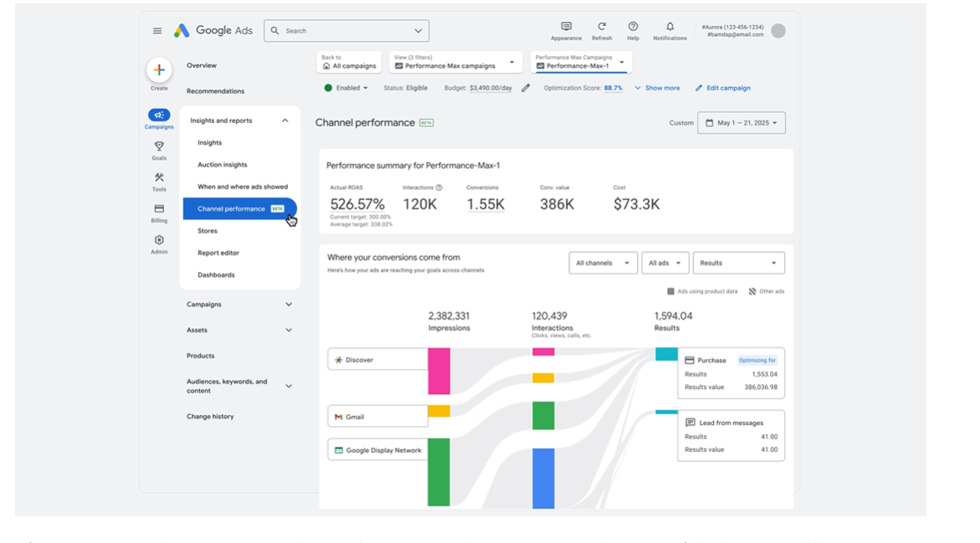This screenshot has width=980, height=543.
Task: Click the pencil icon beside budget
Action: tap(526, 88)
